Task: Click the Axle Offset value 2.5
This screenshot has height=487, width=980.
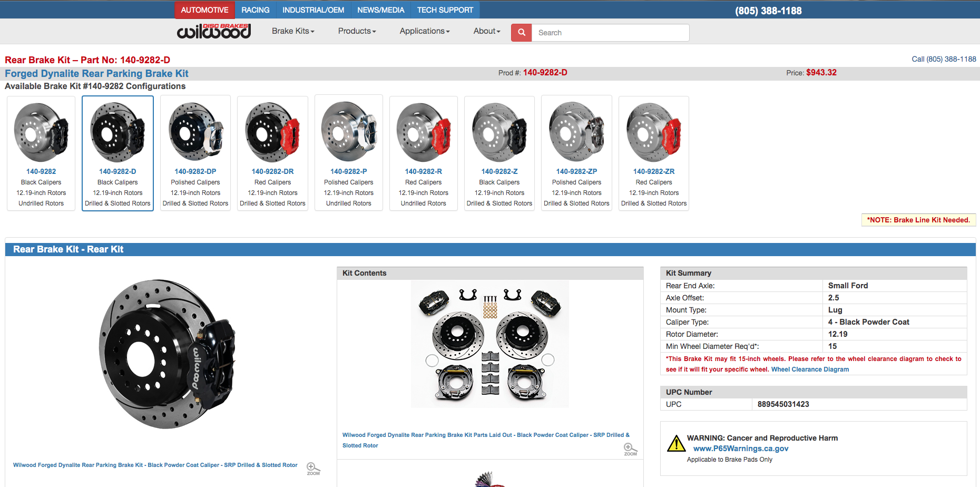Action: click(x=834, y=298)
